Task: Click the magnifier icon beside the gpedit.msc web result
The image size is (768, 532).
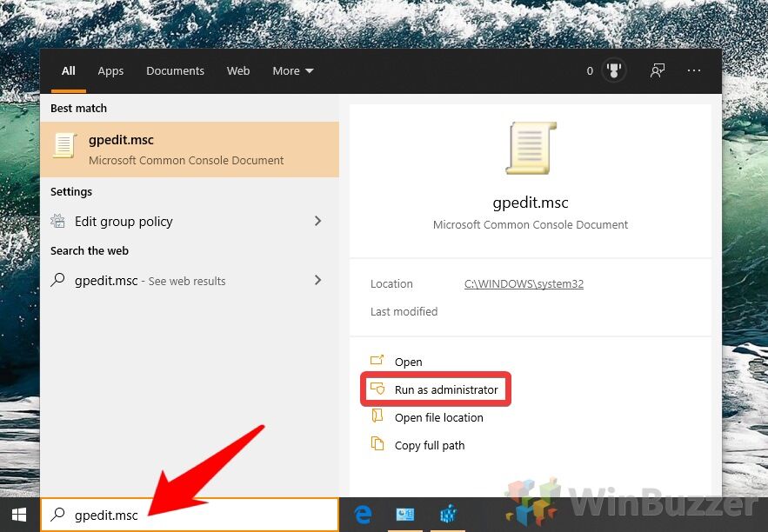Action: coord(57,280)
